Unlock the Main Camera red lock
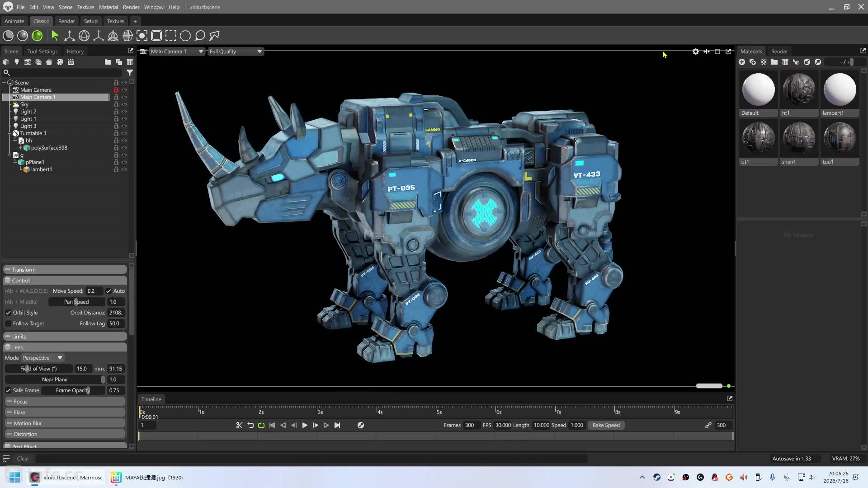 (116, 90)
